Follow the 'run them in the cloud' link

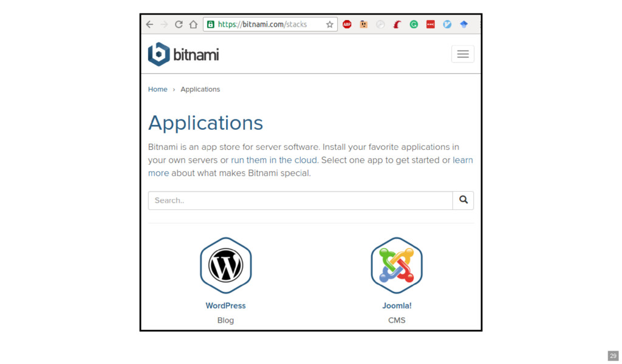[274, 160]
